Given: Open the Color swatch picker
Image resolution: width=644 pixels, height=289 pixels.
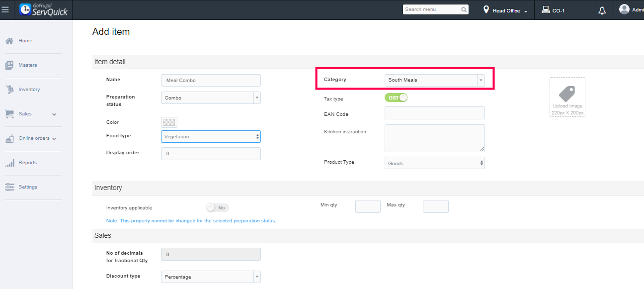Looking at the screenshot, I should 169,122.
